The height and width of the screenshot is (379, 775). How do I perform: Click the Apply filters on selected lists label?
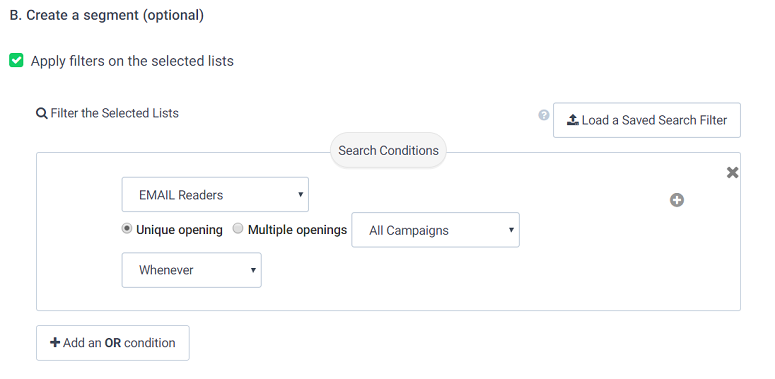pyautogui.click(x=132, y=61)
